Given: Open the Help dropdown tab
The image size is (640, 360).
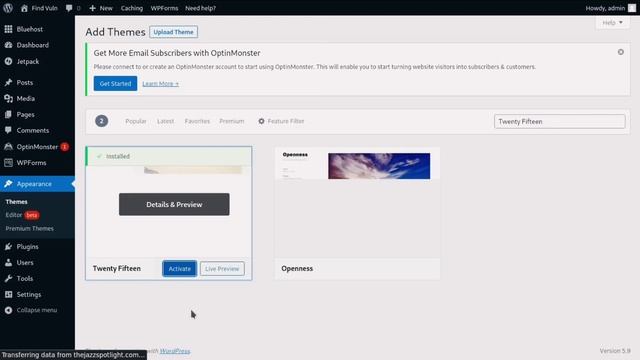Looking at the screenshot, I should click(x=612, y=22).
